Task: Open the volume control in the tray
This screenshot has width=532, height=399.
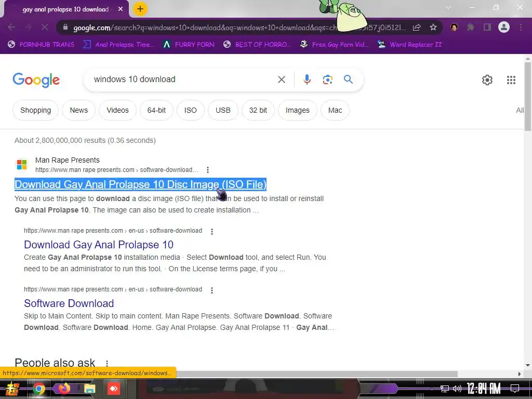Action: 457,389
